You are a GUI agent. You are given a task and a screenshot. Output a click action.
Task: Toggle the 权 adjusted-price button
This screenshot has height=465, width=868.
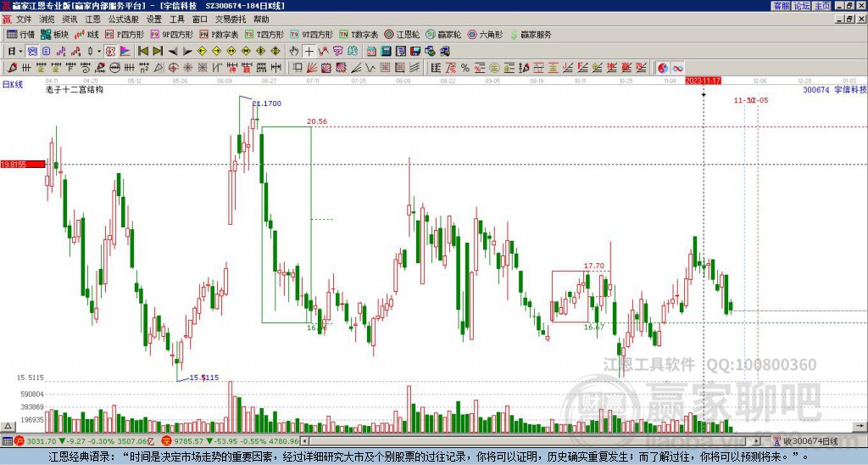110,52
